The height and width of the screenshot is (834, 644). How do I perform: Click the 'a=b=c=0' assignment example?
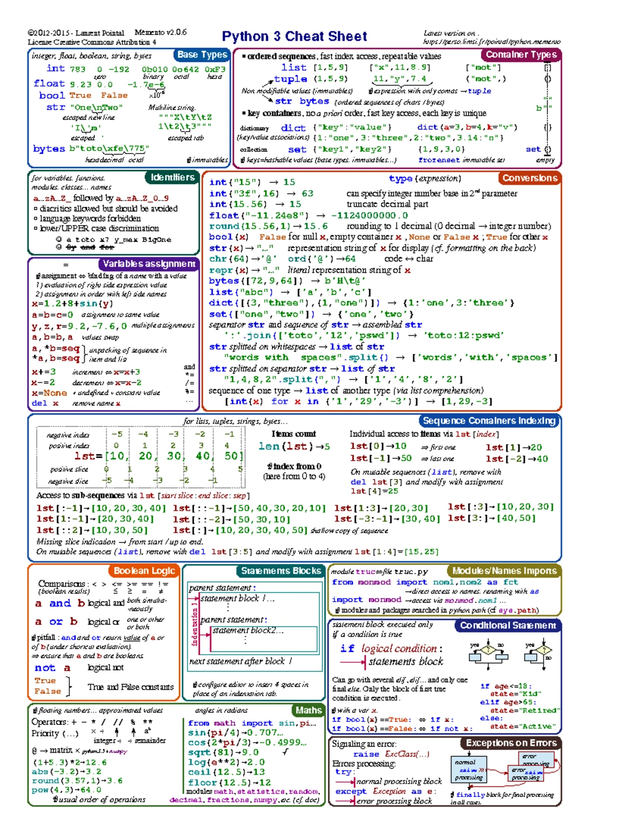(x=52, y=315)
